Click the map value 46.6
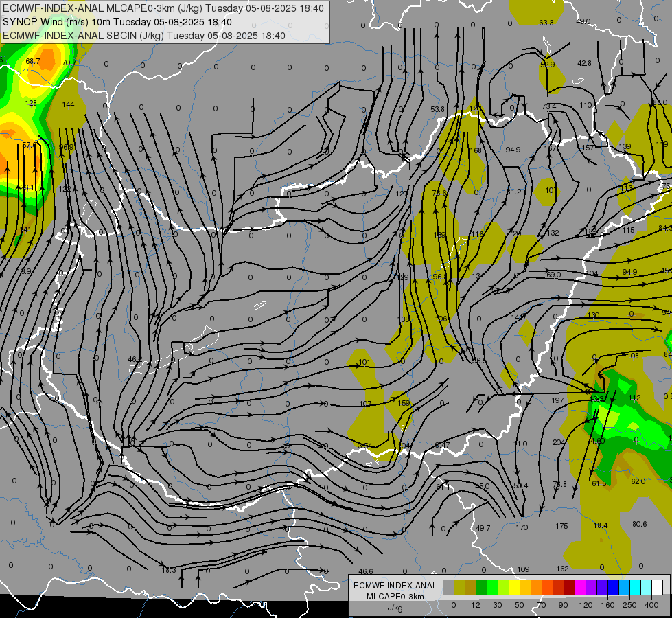Screen dimensions: 672x618 click(x=366, y=571)
